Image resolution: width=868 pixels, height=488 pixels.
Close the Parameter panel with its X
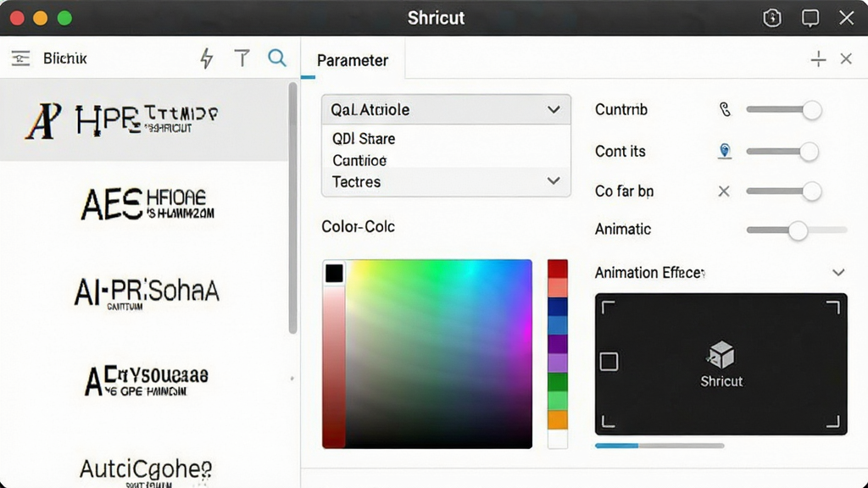tap(846, 58)
